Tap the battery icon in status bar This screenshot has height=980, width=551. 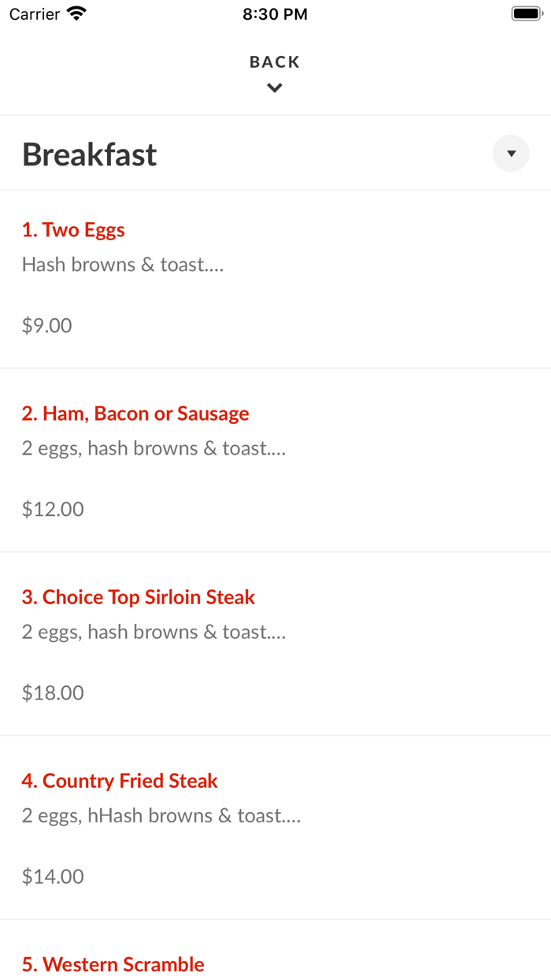point(526,13)
